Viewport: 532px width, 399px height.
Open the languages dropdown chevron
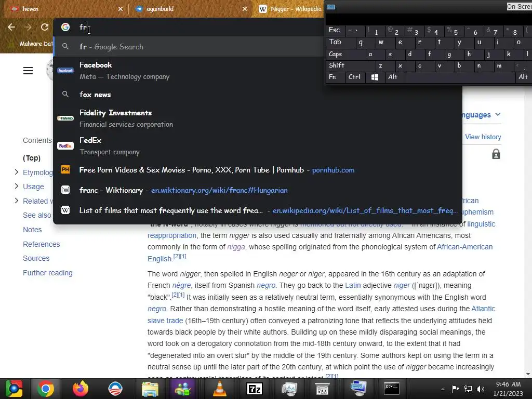click(x=498, y=115)
